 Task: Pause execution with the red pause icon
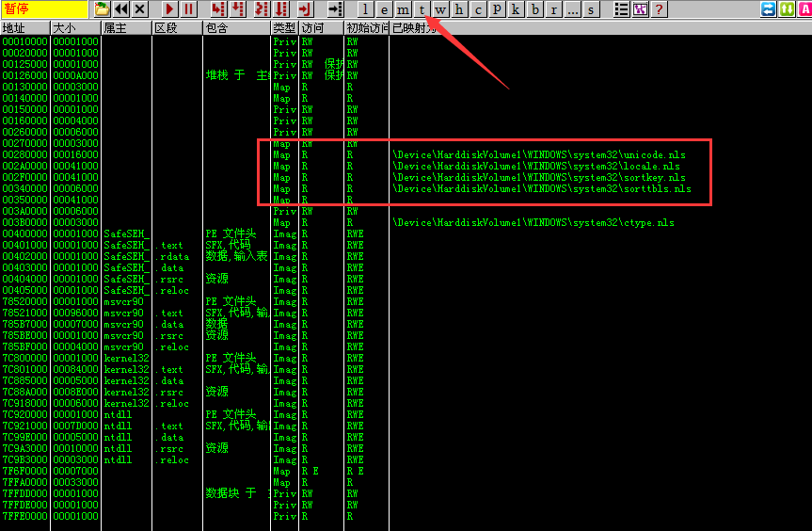pyautogui.click(x=189, y=9)
